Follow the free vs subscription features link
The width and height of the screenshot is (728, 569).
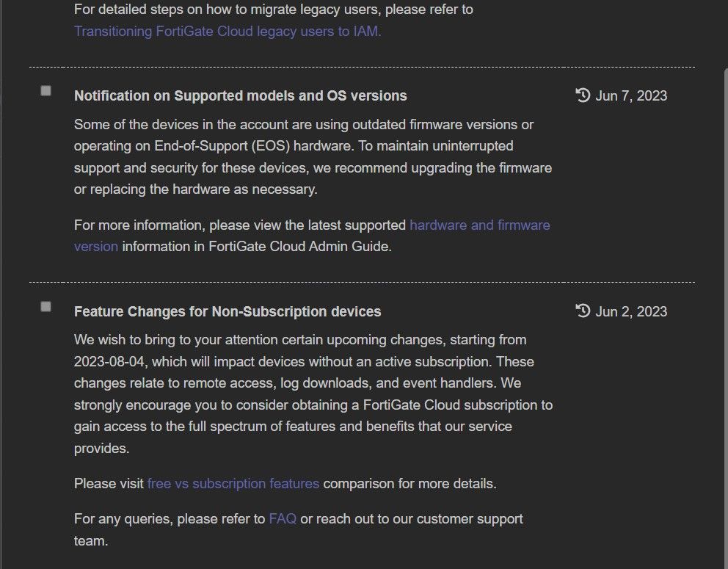coord(233,484)
